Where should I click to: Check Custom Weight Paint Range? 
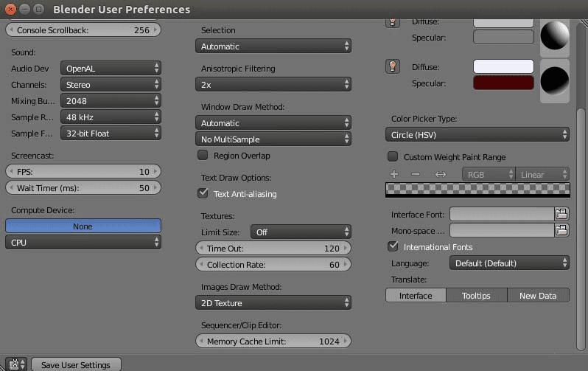tap(393, 157)
